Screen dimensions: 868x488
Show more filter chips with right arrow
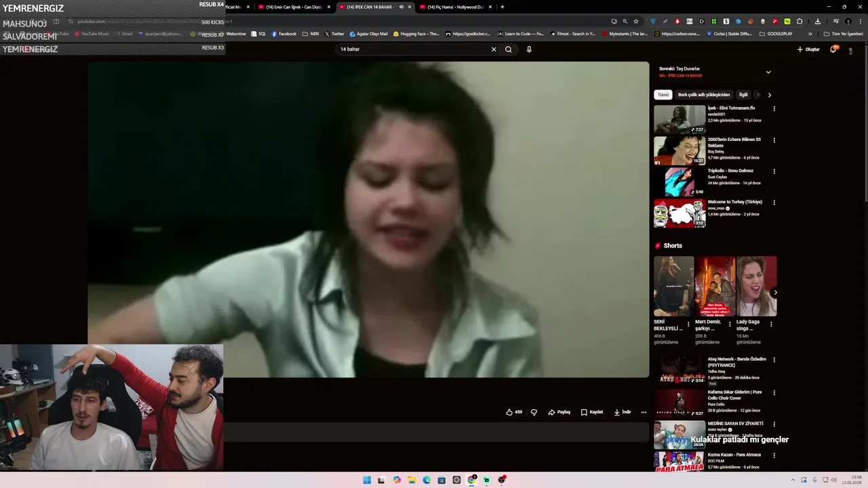pos(769,95)
